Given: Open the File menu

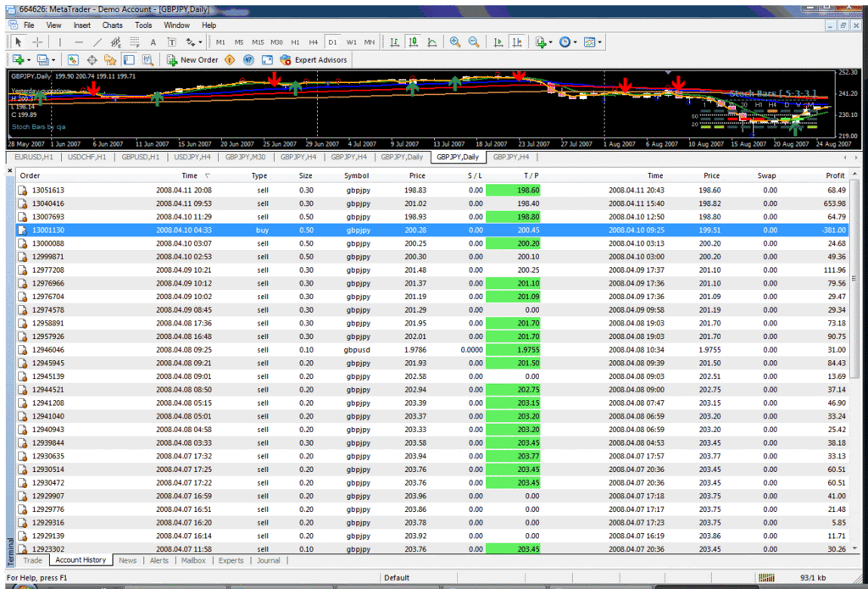Looking at the screenshot, I should point(29,25).
